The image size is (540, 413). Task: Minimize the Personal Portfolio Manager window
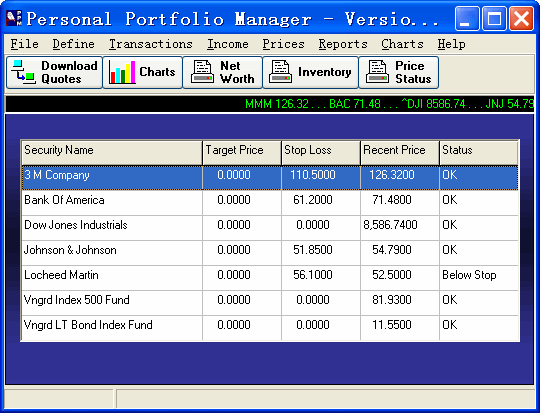tap(467, 19)
